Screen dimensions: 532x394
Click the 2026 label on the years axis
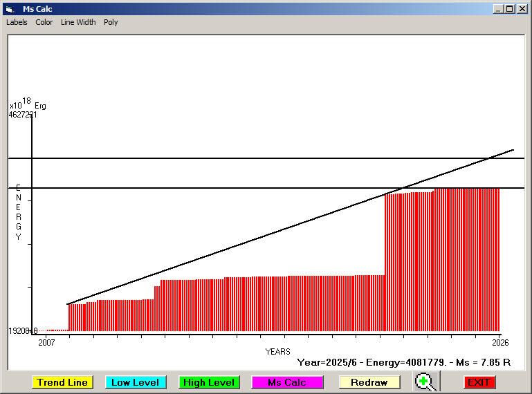(x=499, y=342)
